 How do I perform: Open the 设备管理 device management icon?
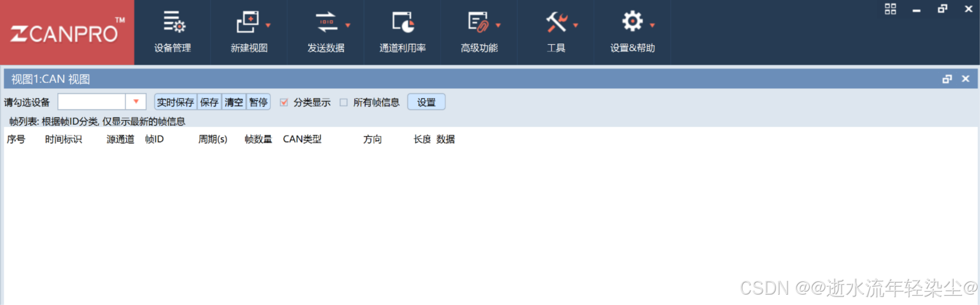tap(174, 22)
